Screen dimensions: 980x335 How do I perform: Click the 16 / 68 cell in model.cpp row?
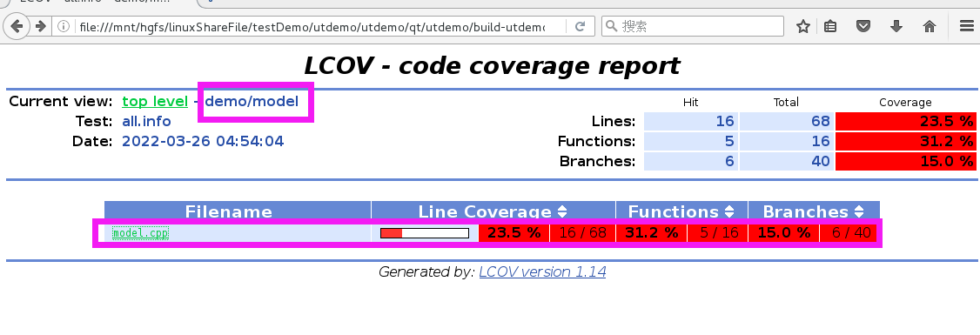point(582,233)
